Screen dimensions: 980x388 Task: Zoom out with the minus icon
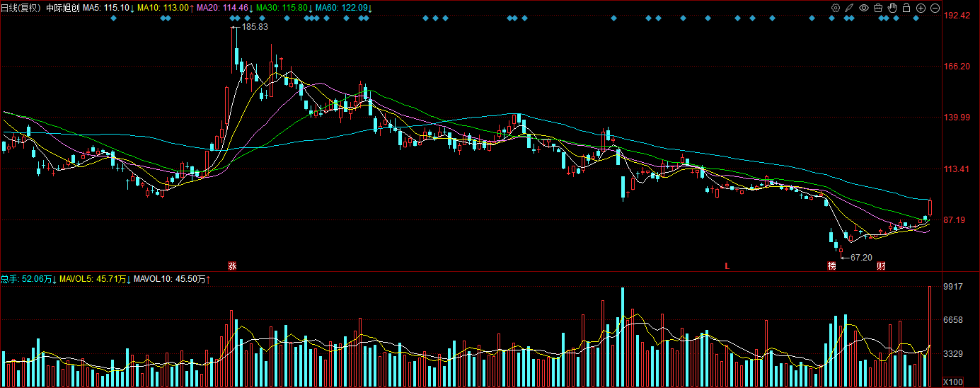coord(935,8)
